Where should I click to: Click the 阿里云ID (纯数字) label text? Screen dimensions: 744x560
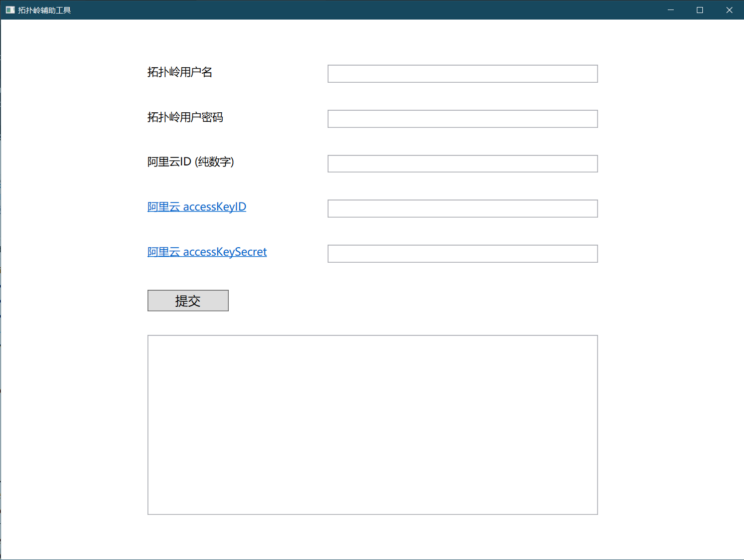(191, 162)
